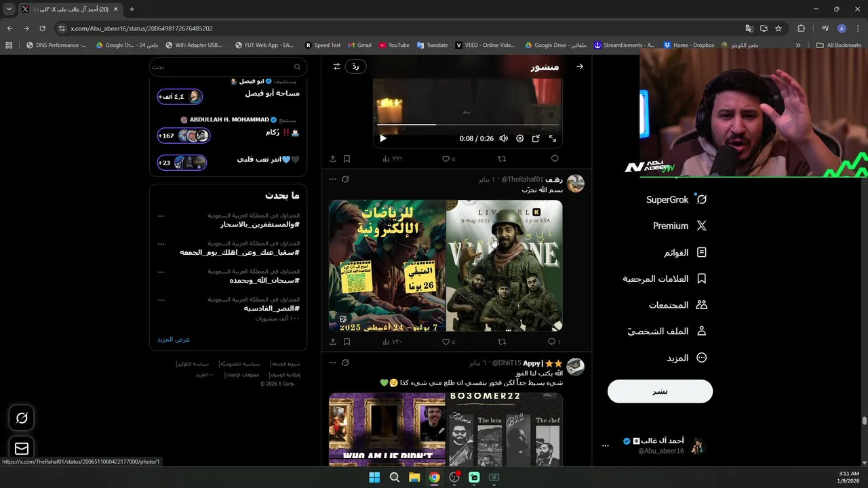Open options for #النصر_القادسيه trend
Screen dimensions: 868x488
161,300
